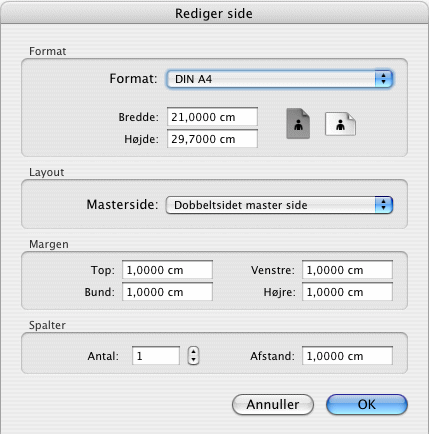Click the Højre margin field
This screenshot has height=434, width=429.
347,292
